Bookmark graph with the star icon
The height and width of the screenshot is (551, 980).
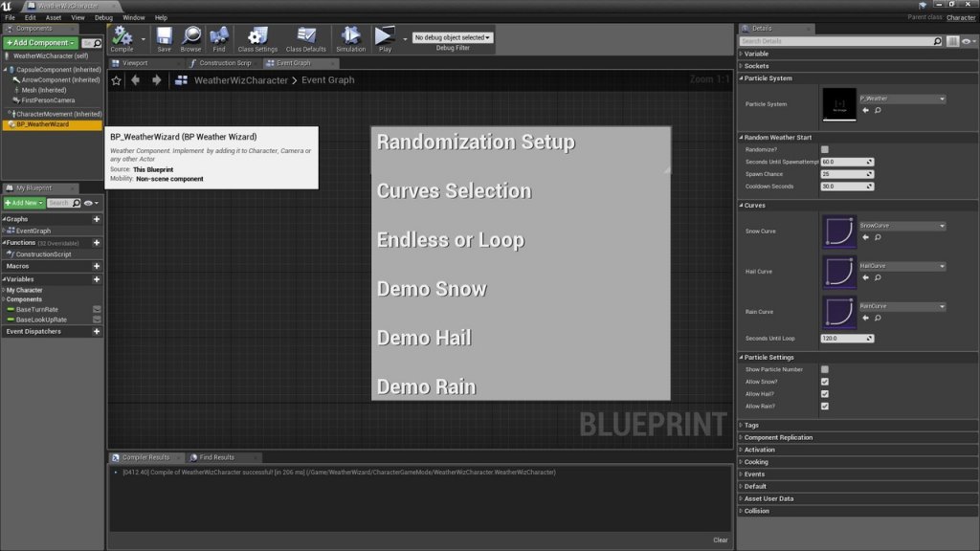click(x=116, y=80)
